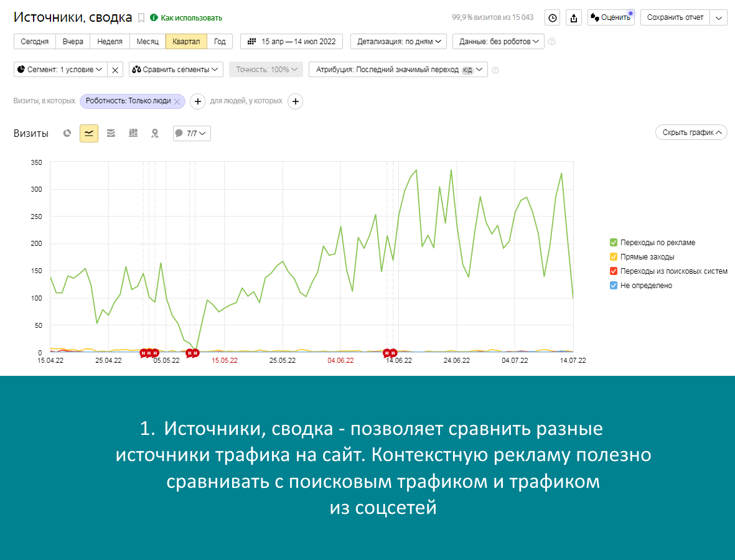Open report history via clock icon
Viewport: 735px width, 560px height.
click(553, 17)
